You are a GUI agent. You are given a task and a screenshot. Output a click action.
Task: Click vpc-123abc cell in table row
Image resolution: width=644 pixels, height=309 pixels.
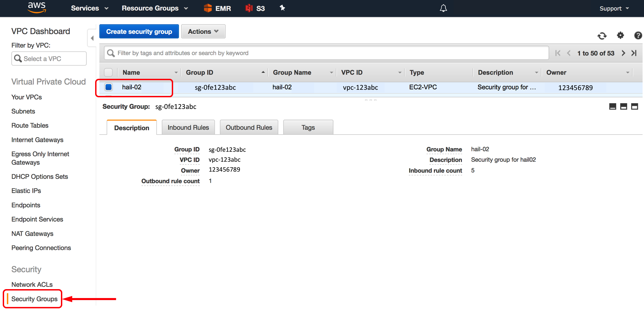[x=360, y=87]
